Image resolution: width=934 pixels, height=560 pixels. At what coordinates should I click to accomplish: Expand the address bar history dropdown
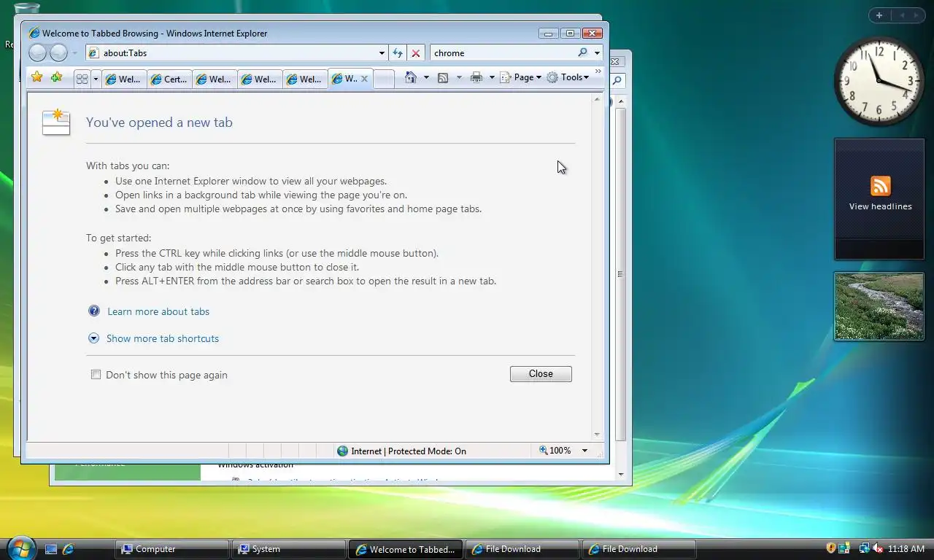382,53
